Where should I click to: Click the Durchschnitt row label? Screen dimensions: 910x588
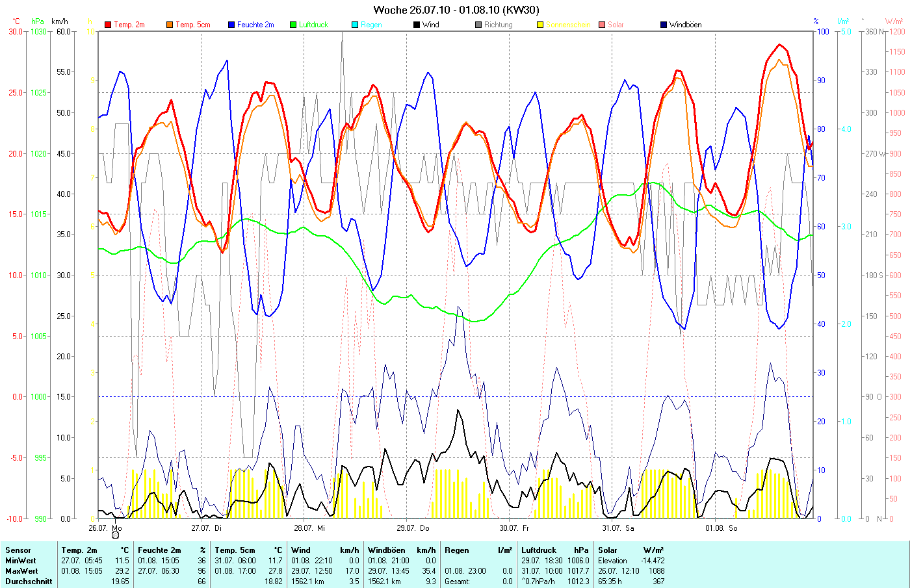click(x=29, y=582)
